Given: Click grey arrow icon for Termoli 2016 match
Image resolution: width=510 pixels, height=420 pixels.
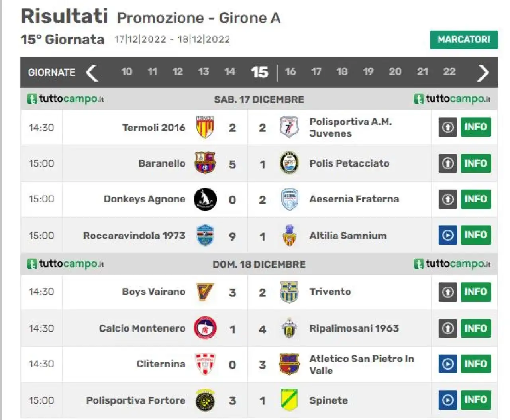Looking at the screenshot, I should point(448,127).
